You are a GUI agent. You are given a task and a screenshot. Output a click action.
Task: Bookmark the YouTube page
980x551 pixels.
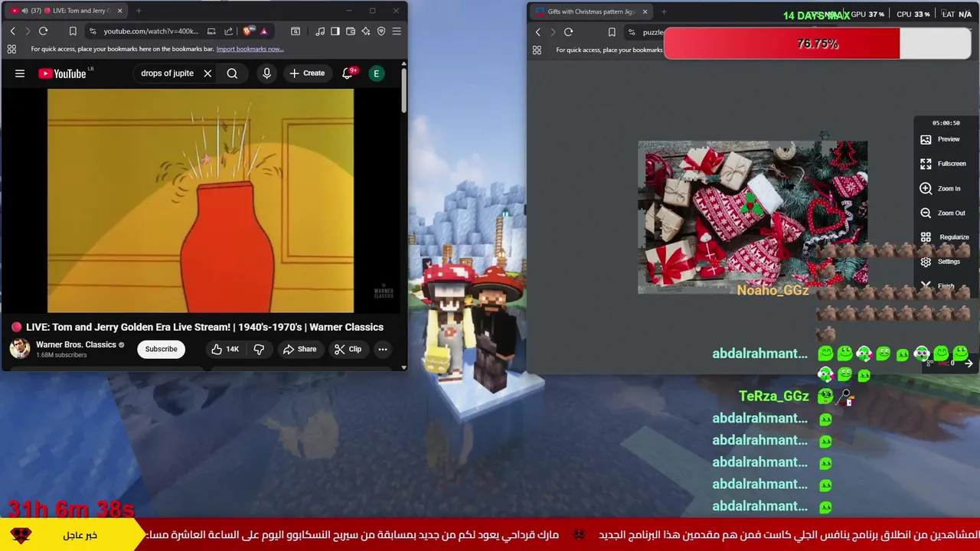(73, 31)
